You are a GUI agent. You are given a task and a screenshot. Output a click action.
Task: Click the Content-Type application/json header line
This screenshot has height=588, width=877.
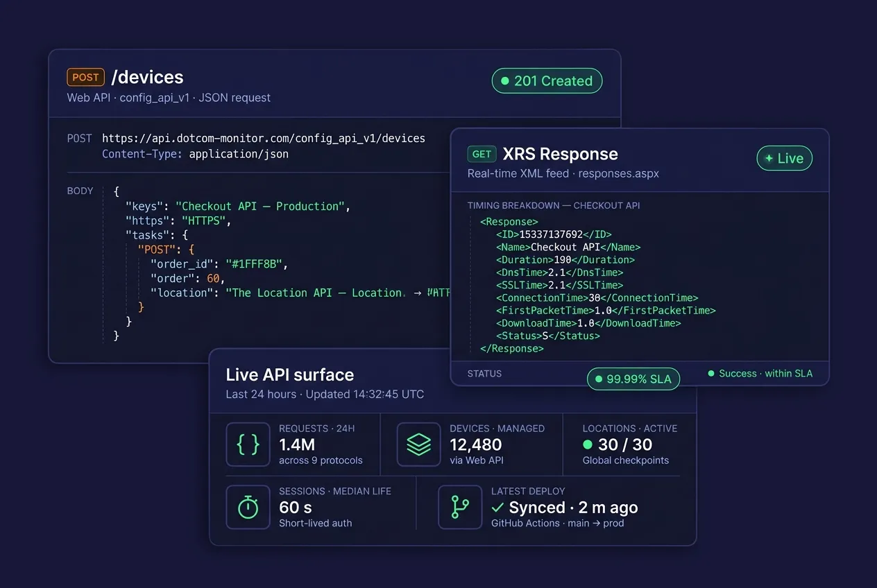click(x=195, y=154)
